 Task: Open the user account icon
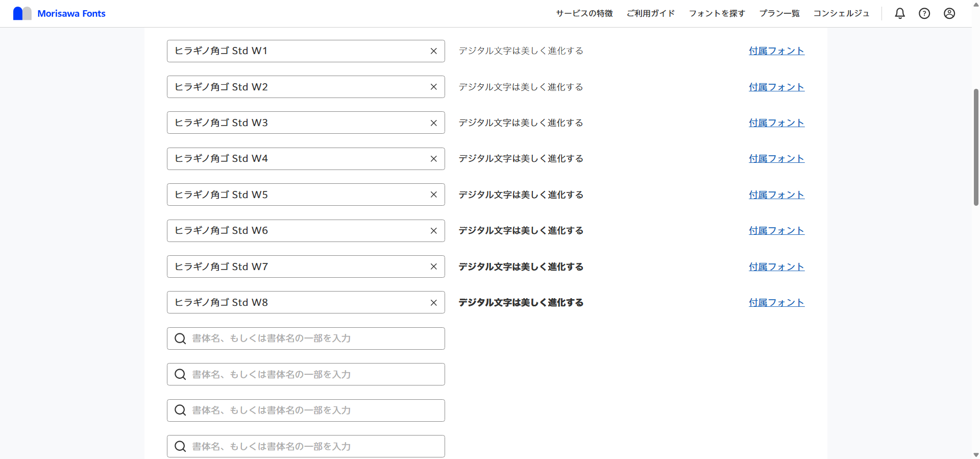click(949, 13)
